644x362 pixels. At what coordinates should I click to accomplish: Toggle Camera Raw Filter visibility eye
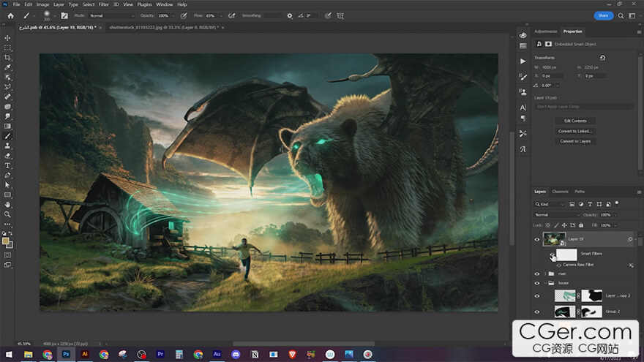click(558, 265)
